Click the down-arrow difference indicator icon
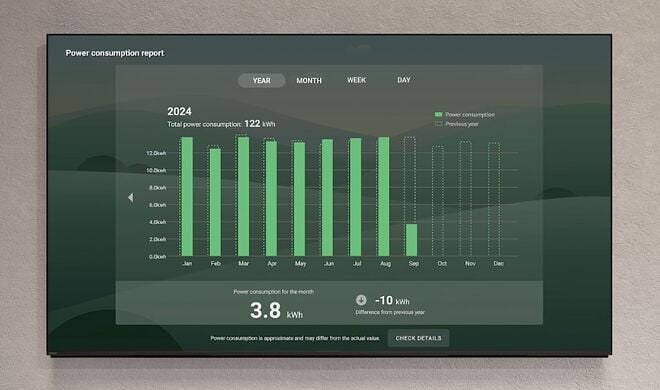This screenshot has height=390, width=660. click(361, 300)
